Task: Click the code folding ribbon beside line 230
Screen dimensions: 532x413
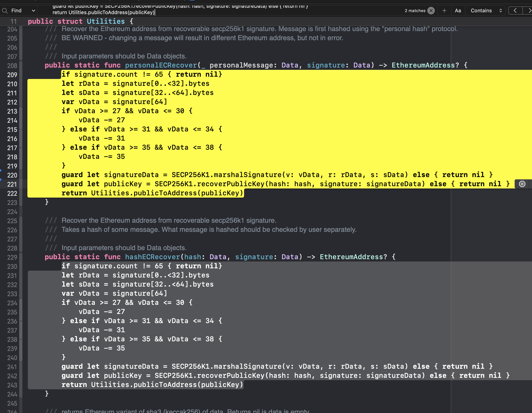Action: (x=21, y=266)
